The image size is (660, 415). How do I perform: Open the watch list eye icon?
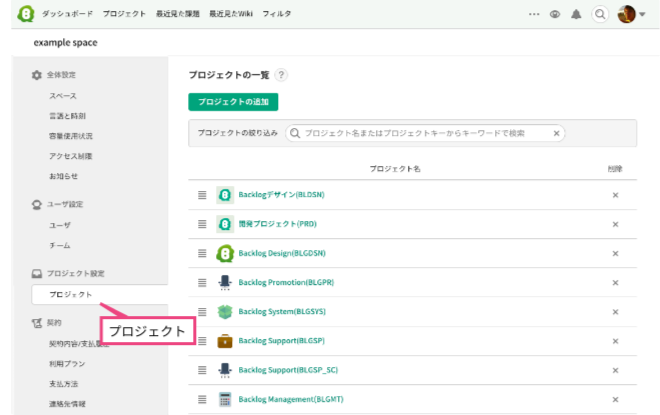[x=555, y=14]
